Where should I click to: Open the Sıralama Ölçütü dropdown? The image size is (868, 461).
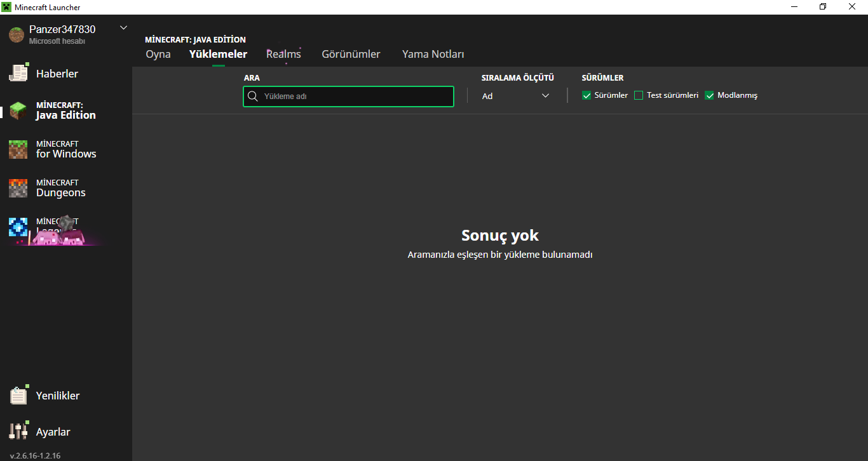pos(515,96)
